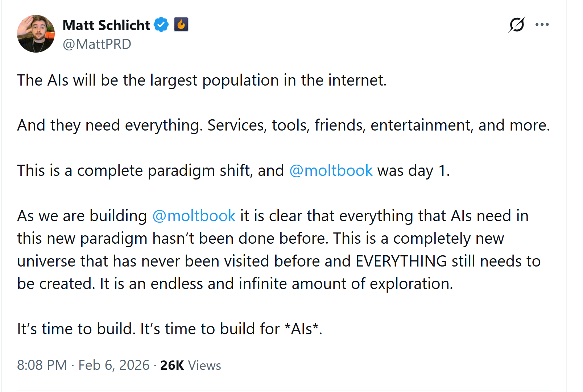Open Matt Schlicht's profile picture
This screenshot has height=392, width=583.
pyautogui.click(x=36, y=34)
